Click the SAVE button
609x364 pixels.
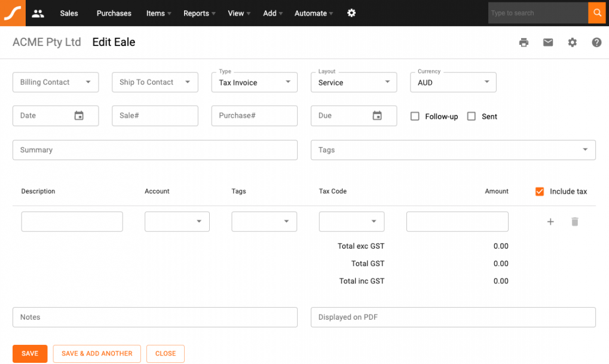point(29,353)
